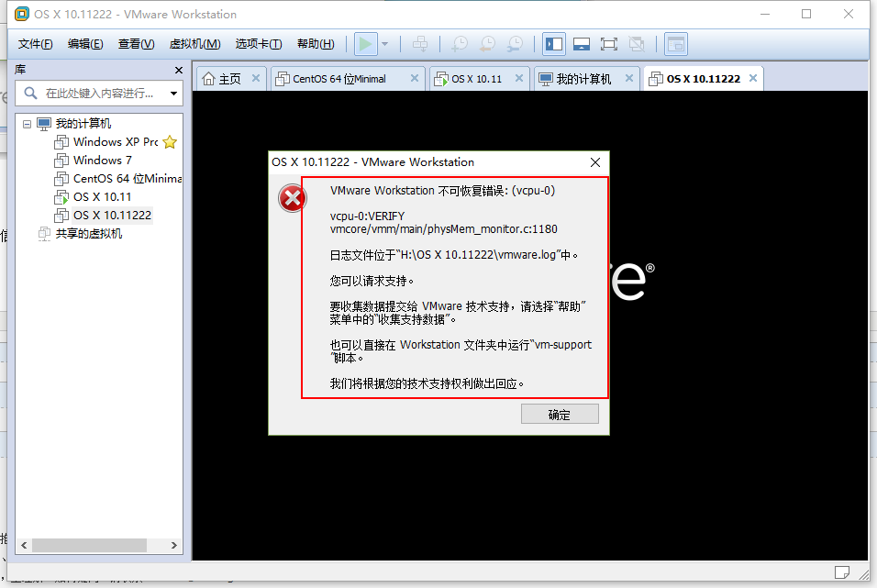Click the red error icon in the dialog
The image size is (877, 588).
coord(292,198)
